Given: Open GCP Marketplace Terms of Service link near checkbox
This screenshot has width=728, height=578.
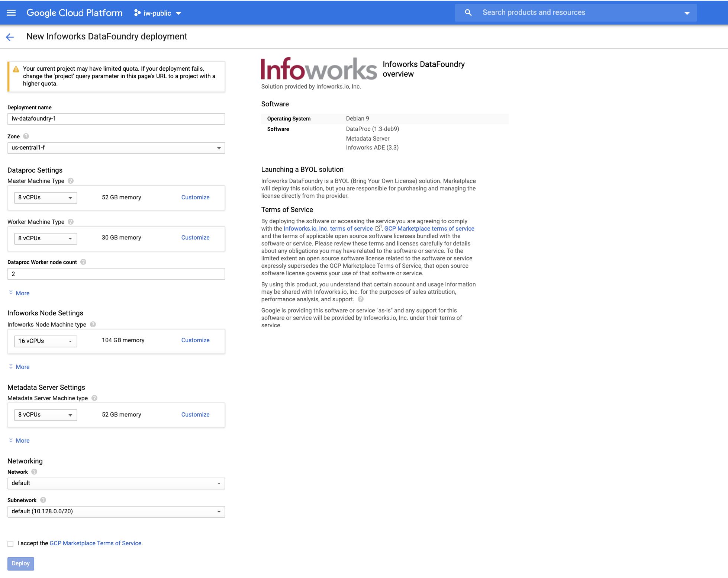Looking at the screenshot, I should click(96, 543).
